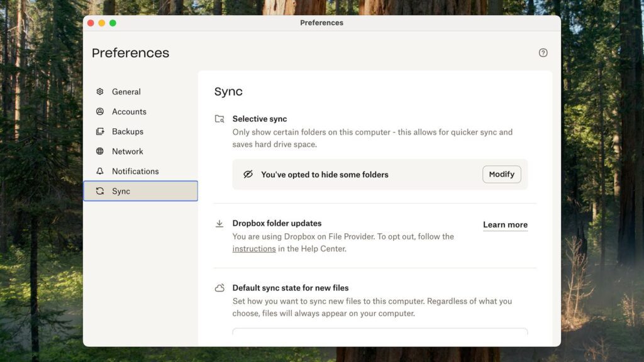
Task: Open the default sync state dropdown box
Action: tap(380, 331)
